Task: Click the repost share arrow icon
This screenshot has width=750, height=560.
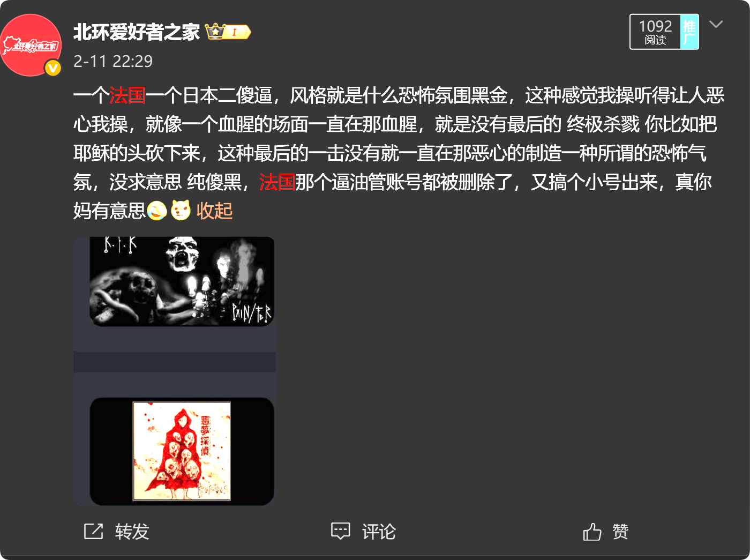Action: (93, 531)
